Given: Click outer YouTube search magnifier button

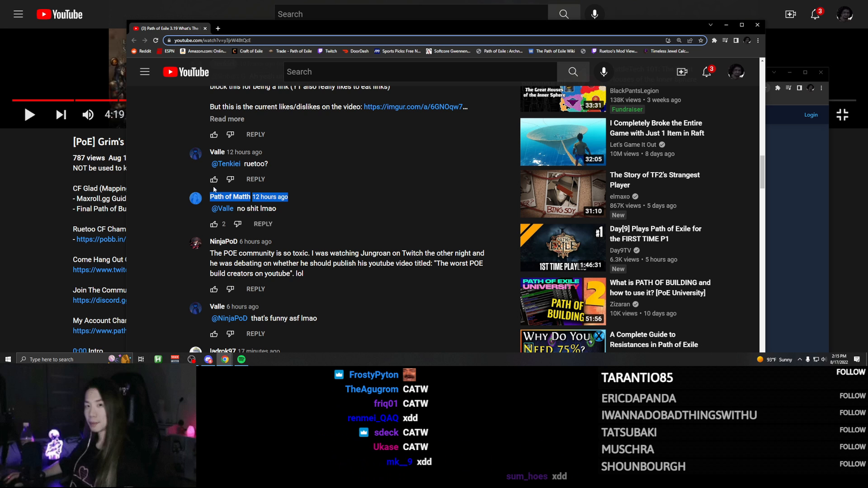Looking at the screenshot, I should click(x=564, y=14).
